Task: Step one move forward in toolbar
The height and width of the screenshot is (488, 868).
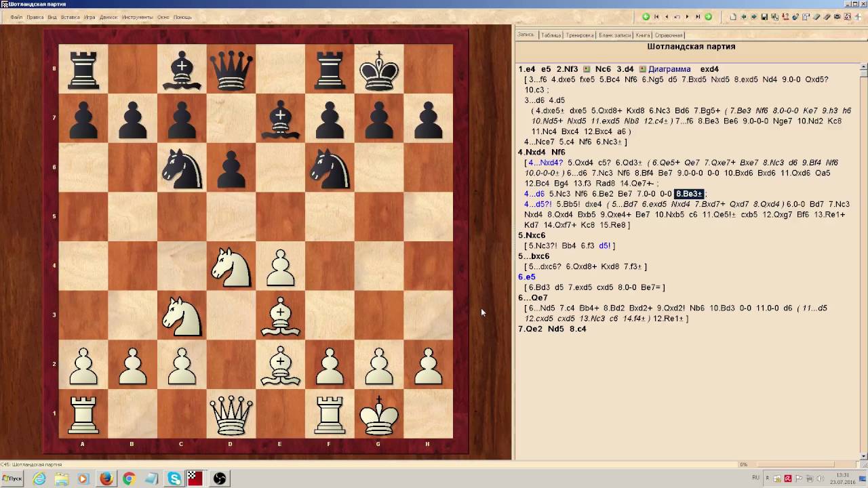Action: tap(687, 17)
